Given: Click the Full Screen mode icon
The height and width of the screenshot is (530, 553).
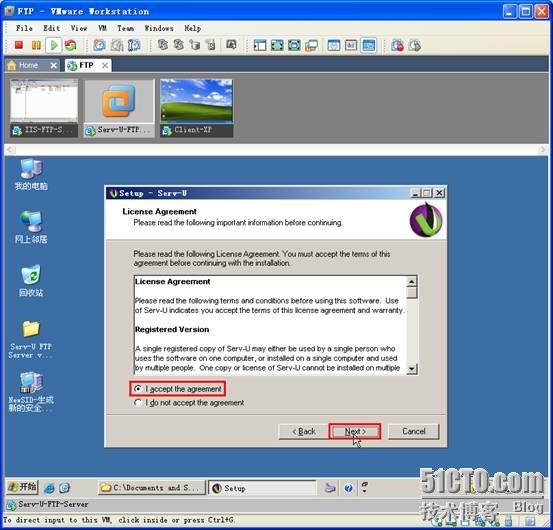Looking at the screenshot, I should click(x=277, y=45).
